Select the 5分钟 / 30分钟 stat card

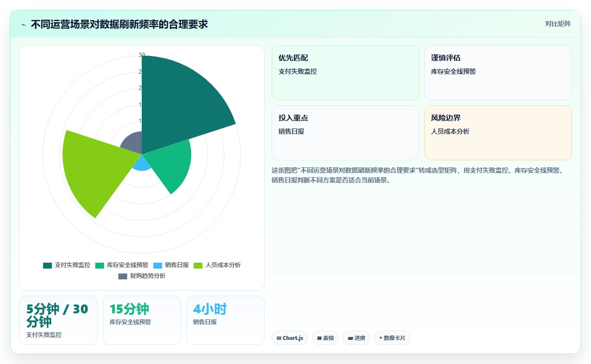click(59, 320)
